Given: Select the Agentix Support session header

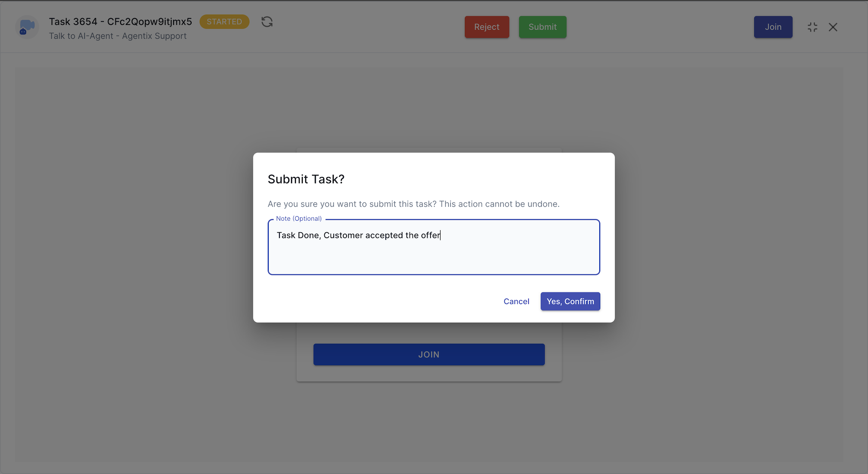Looking at the screenshot, I should pyautogui.click(x=154, y=36).
